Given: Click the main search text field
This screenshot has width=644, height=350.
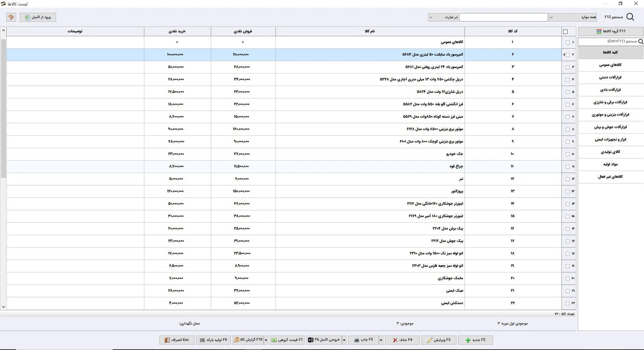Looking at the screenshot, I should [503, 17].
